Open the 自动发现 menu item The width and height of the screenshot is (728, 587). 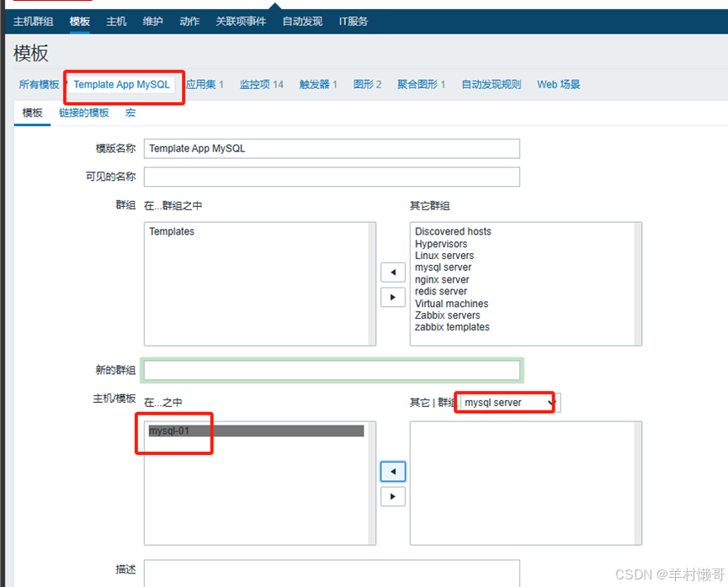[302, 21]
